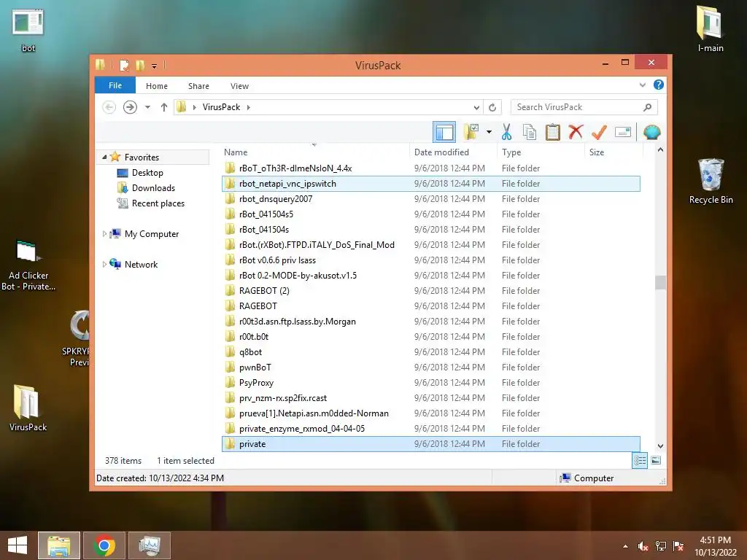747x560 pixels.
Task: Toggle the preview pane layout icon
Action: coord(444,132)
